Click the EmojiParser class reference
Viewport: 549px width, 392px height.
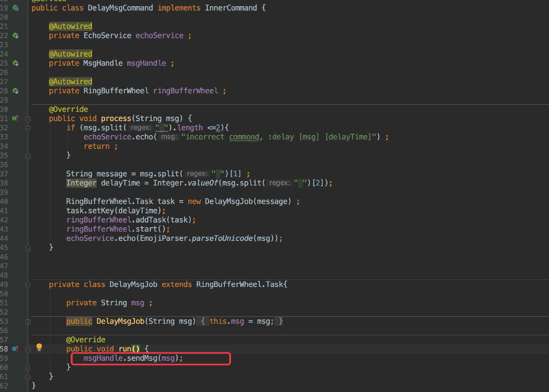[x=164, y=238]
